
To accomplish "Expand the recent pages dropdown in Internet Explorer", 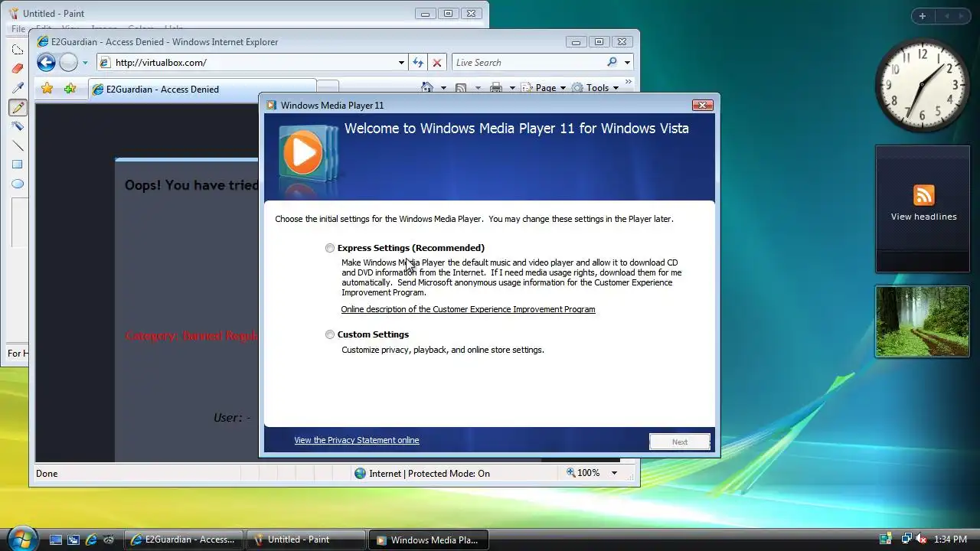I will pos(85,63).
